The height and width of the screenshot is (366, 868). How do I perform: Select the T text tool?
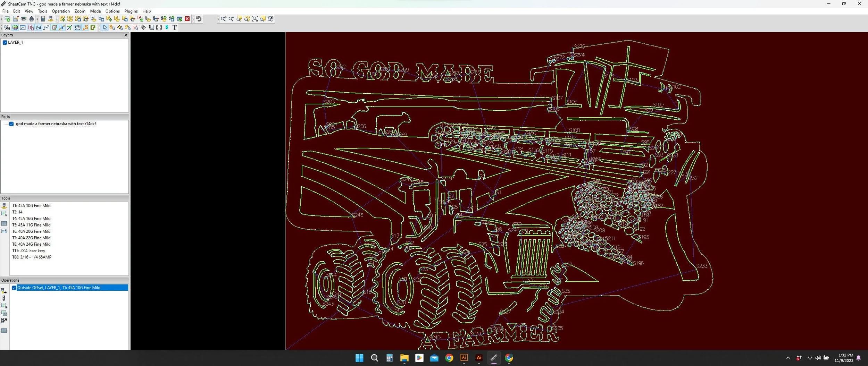[x=174, y=27]
